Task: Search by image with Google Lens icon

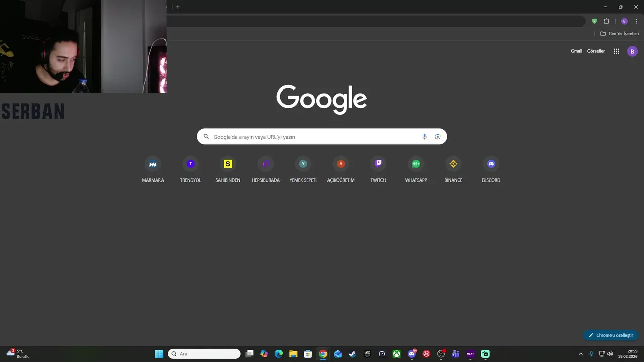Action: coord(438,137)
